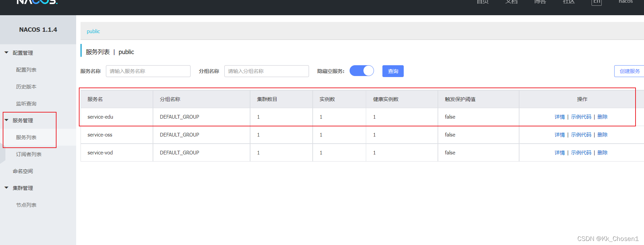Click the nacos user name in header
This screenshot has width=644, height=245.
pos(626,2)
